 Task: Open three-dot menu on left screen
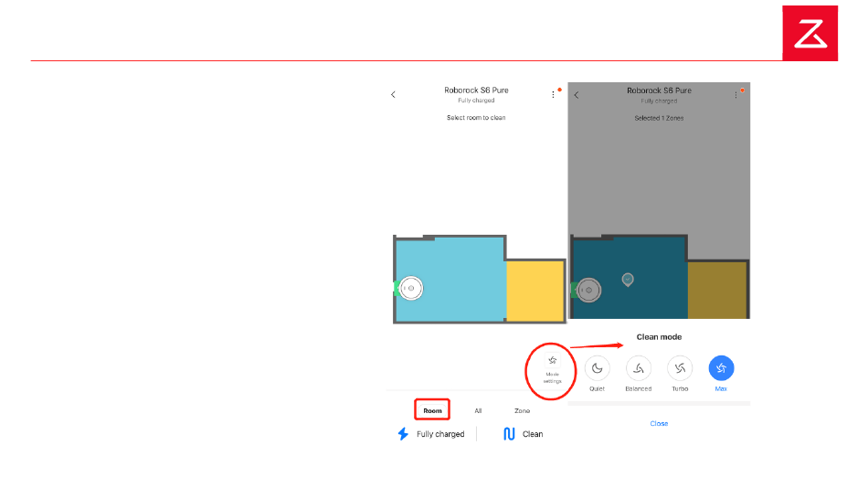tap(553, 94)
